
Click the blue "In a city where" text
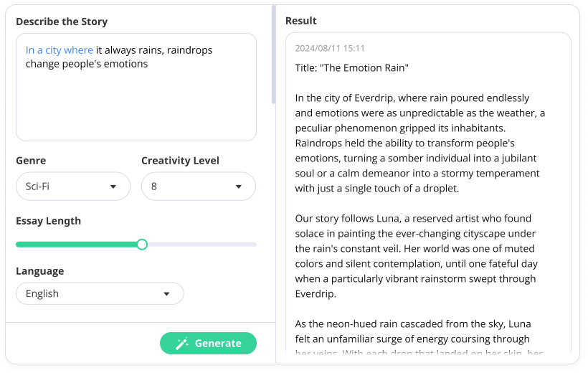[x=60, y=50]
